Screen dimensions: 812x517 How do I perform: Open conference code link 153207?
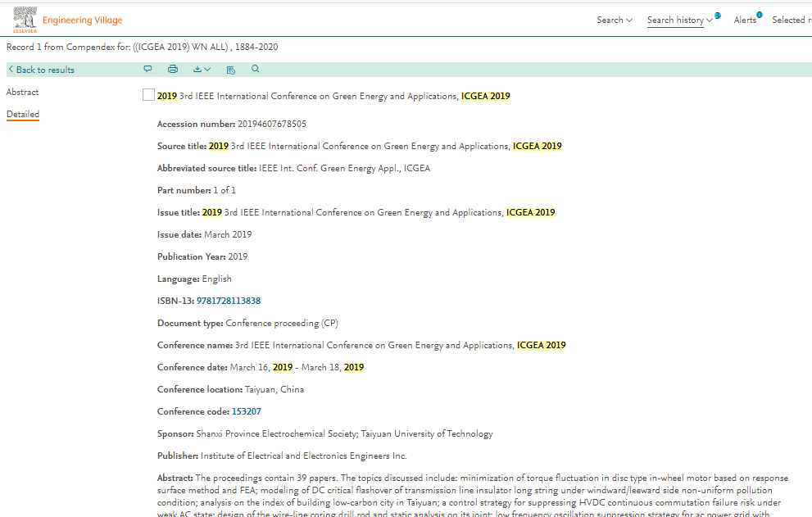[x=247, y=411]
